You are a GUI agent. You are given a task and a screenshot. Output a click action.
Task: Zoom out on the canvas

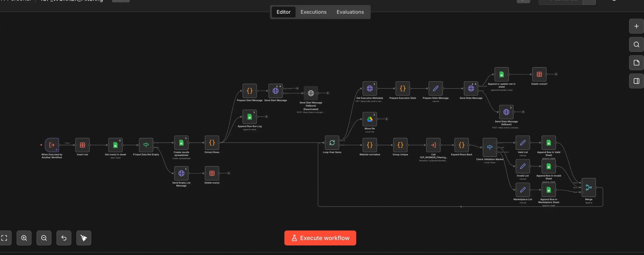click(x=44, y=238)
